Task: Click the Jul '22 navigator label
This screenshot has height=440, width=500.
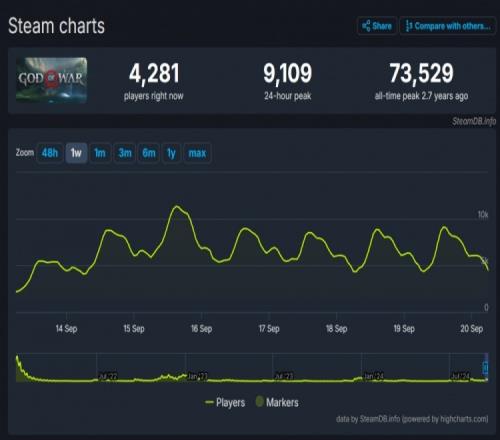Action: tap(108, 376)
